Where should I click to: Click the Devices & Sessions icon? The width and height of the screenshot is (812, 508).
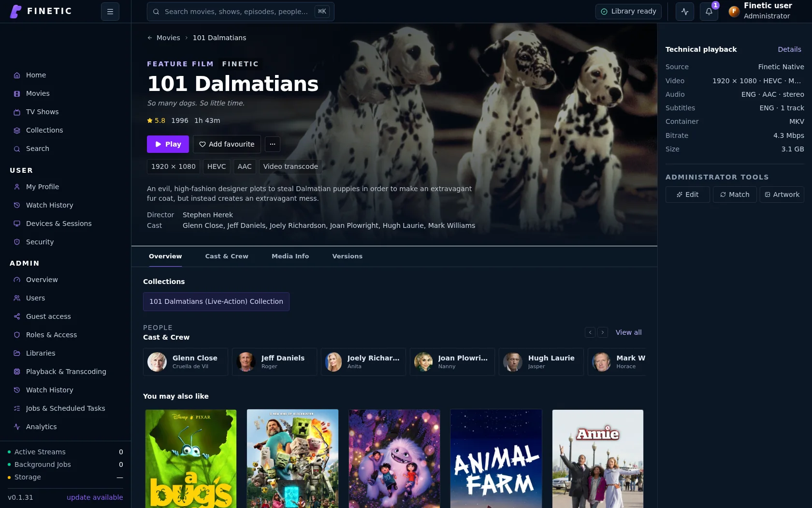click(x=17, y=224)
